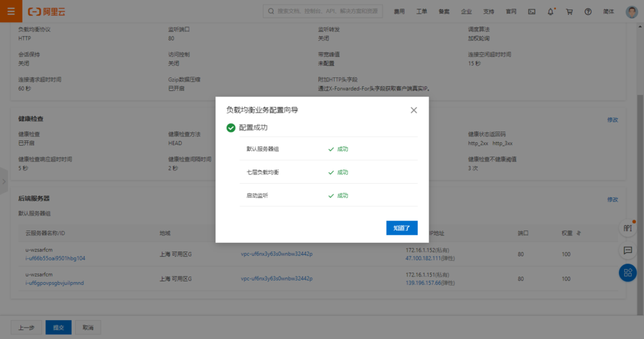Open the blue quick-apps grid button
Viewport: 644px width, 339px height.
coord(628,273)
